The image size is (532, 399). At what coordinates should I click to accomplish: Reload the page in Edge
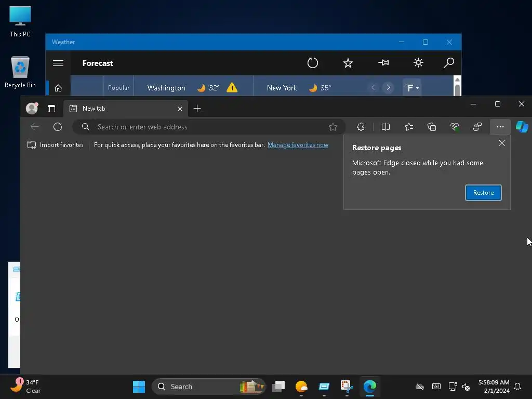click(58, 127)
